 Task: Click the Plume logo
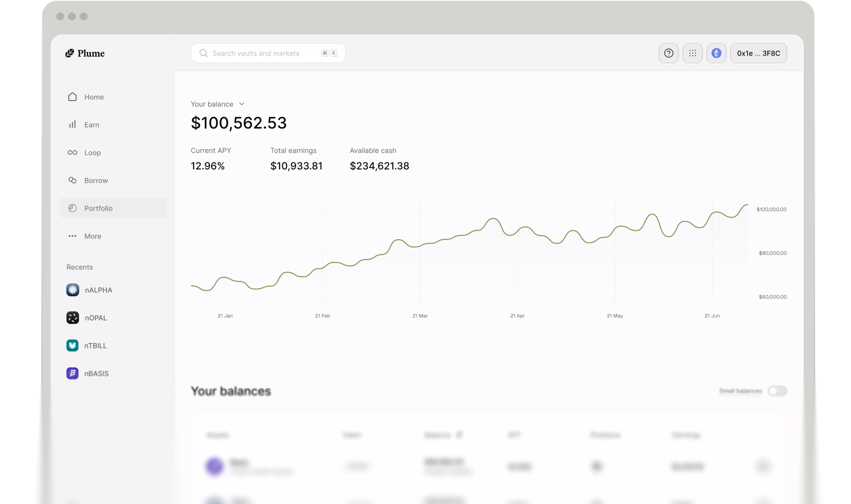click(x=85, y=53)
